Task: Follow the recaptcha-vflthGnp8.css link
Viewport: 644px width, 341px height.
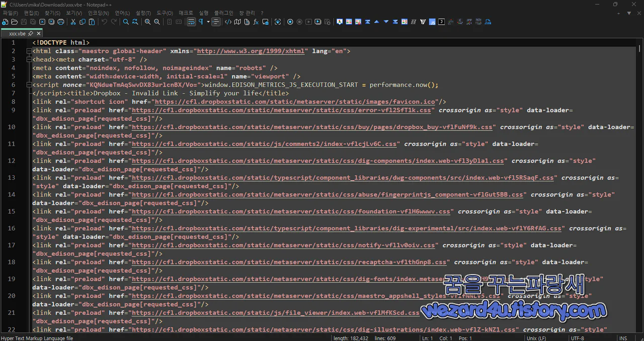Action: (x=289, y=262)
